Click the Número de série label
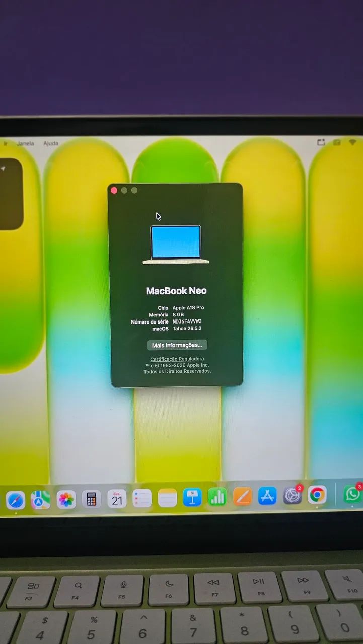 pos(150,322)
